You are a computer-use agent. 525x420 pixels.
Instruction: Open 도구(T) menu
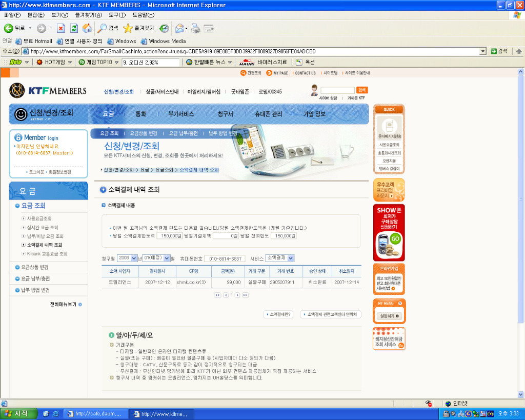117,15
